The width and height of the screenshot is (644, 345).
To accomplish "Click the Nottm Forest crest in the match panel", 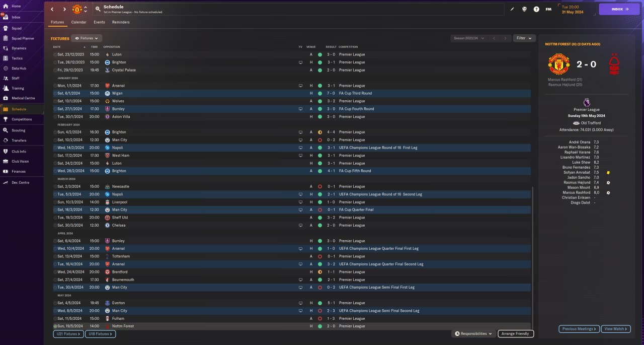I will pos(614,64).
